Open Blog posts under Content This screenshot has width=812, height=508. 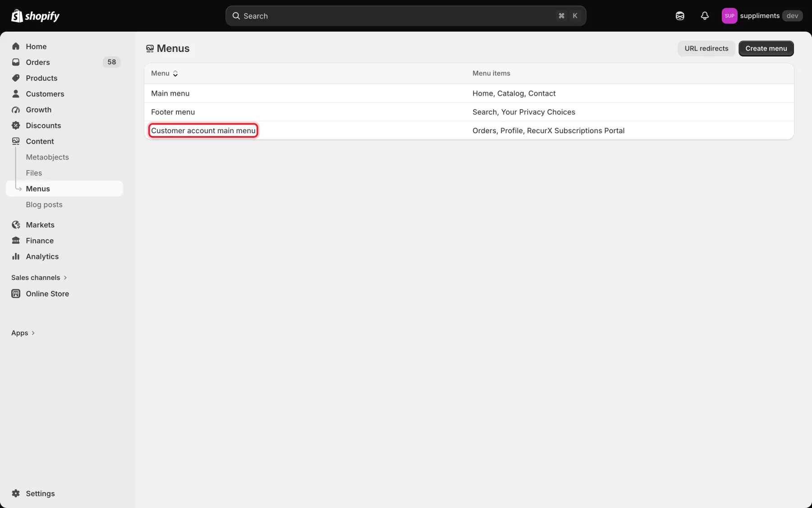click(44, 205)
